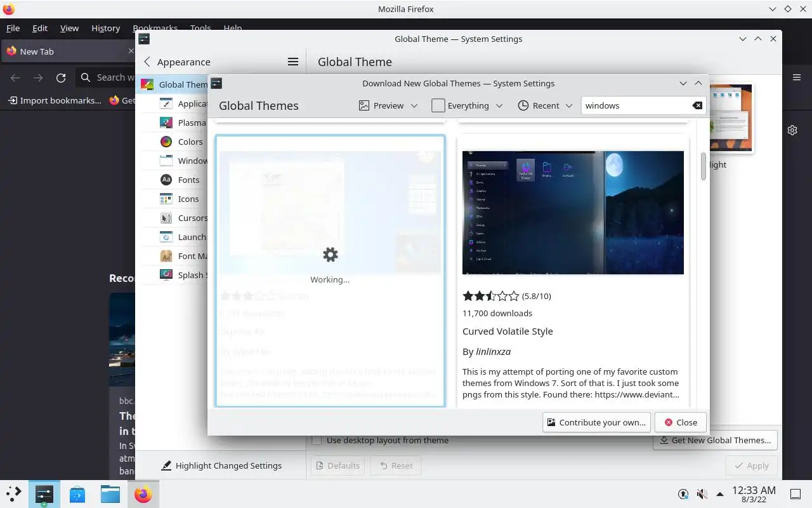Click the Defaults button in System Settings

coord(337,465)
